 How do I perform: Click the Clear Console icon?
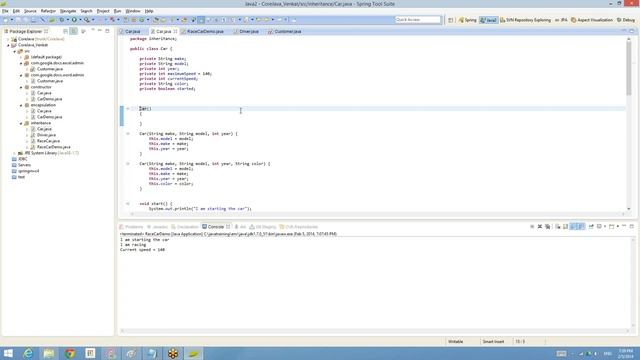pyautogui.click(x=558, y=227)
